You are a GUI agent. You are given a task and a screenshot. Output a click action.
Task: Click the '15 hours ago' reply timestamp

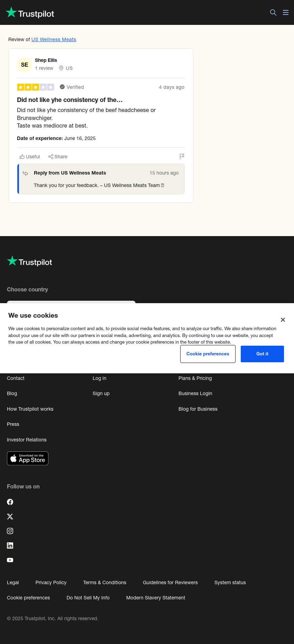[x=164, y=173]
